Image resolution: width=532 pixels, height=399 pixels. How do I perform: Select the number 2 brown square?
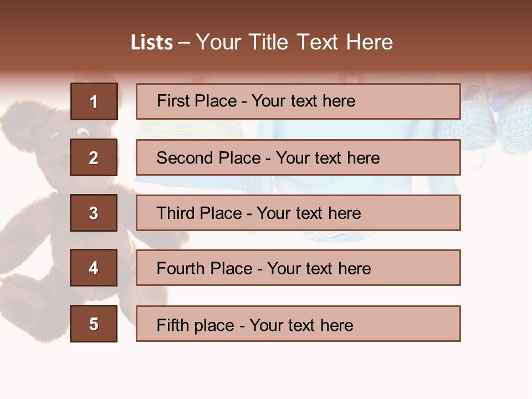coord(94,157)
